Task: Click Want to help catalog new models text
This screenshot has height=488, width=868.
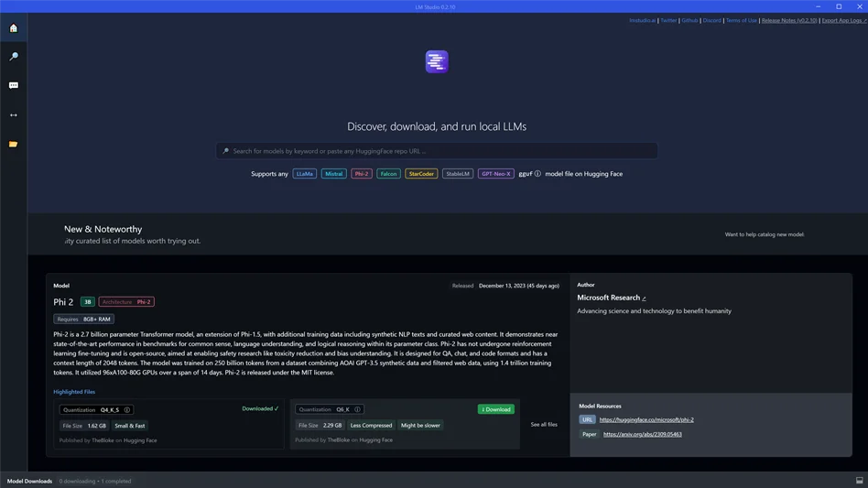Action: click(765, 234)
